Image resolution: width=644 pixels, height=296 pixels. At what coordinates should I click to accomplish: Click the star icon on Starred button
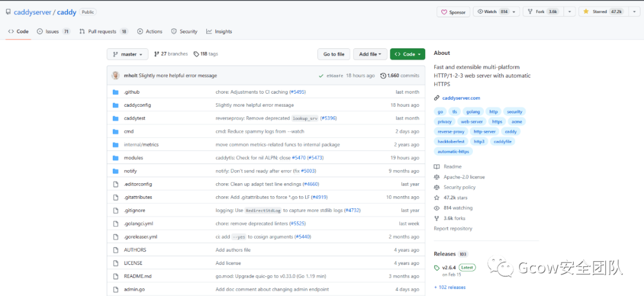click(586, 11)
